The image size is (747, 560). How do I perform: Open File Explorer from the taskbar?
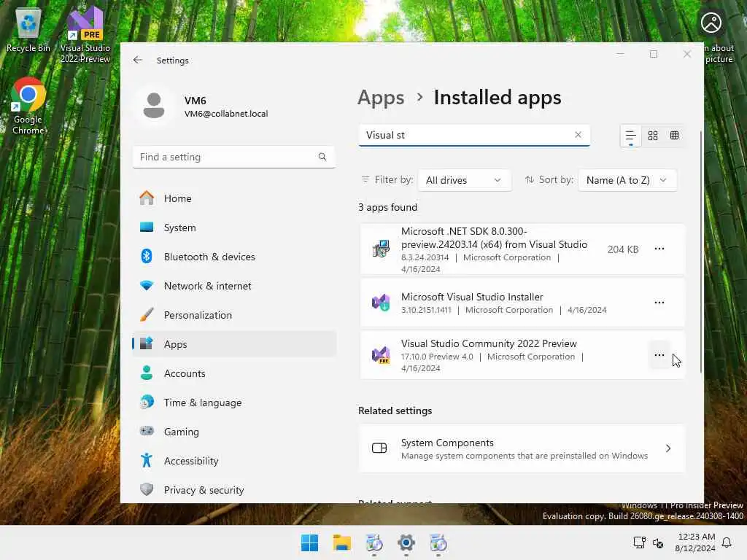(341, 542)
